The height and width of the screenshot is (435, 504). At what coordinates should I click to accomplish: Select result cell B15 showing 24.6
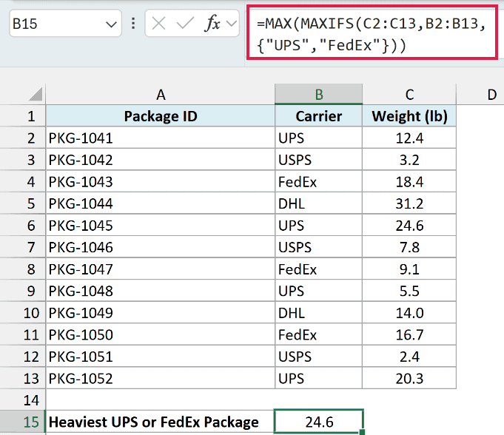coord(318,422)
